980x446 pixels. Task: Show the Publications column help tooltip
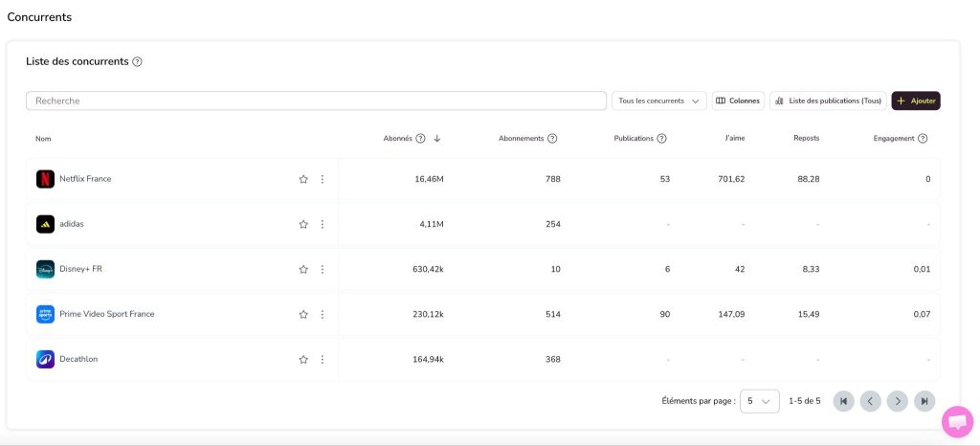(662, 139)
